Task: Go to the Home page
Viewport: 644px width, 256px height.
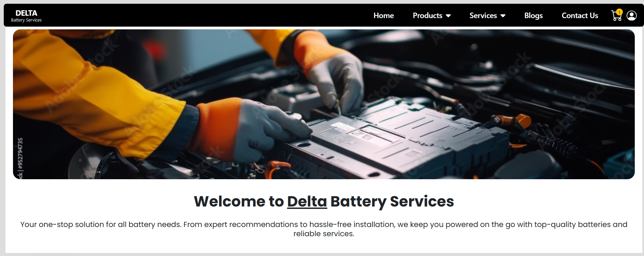Action: [383, 15]
